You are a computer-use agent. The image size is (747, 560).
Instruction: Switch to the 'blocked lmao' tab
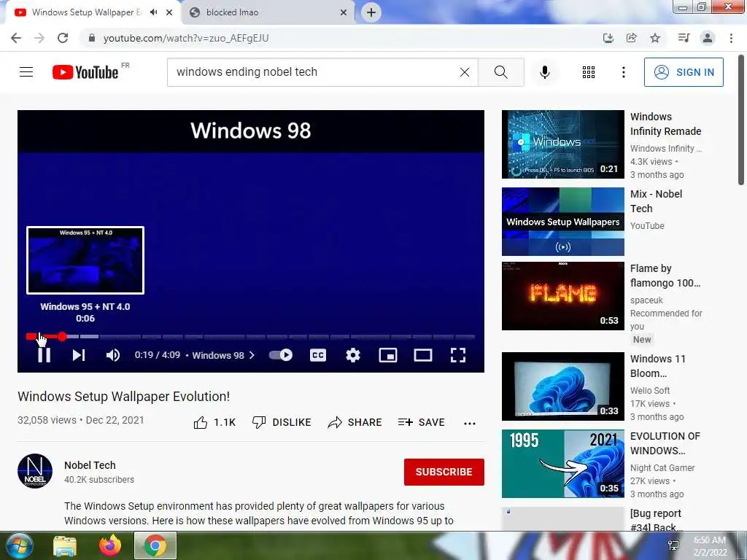tap(269, 12)
